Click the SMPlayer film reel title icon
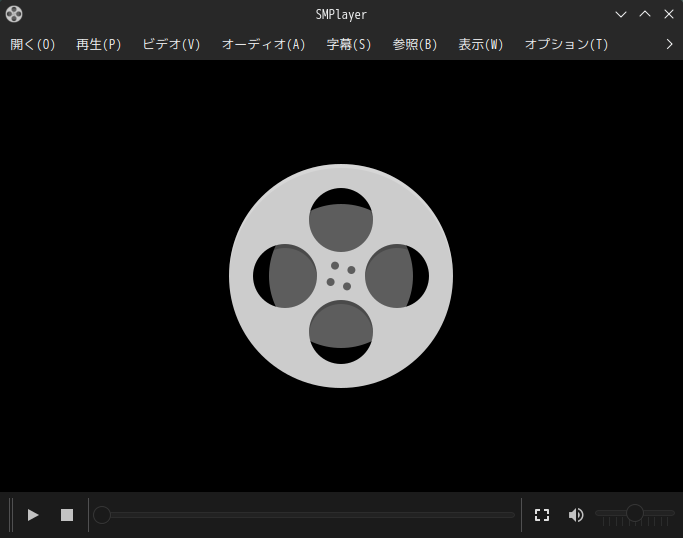 [14, 14]
